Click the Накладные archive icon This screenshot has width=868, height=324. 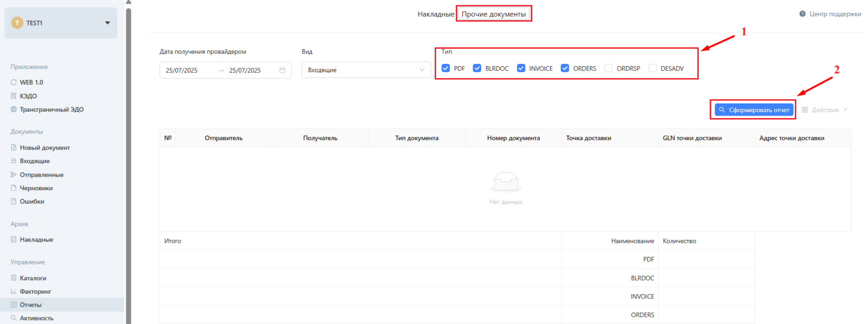(14, 239)
